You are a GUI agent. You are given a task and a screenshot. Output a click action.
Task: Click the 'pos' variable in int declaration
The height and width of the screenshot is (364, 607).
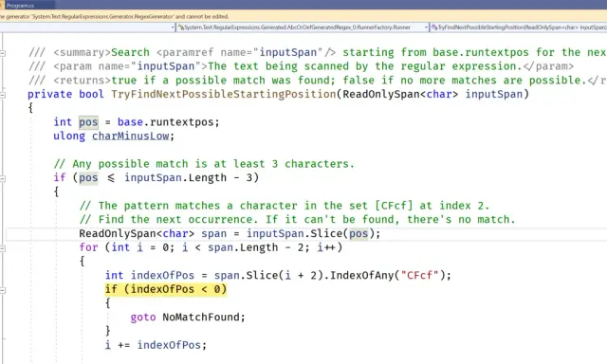click(x=88, y=122)
